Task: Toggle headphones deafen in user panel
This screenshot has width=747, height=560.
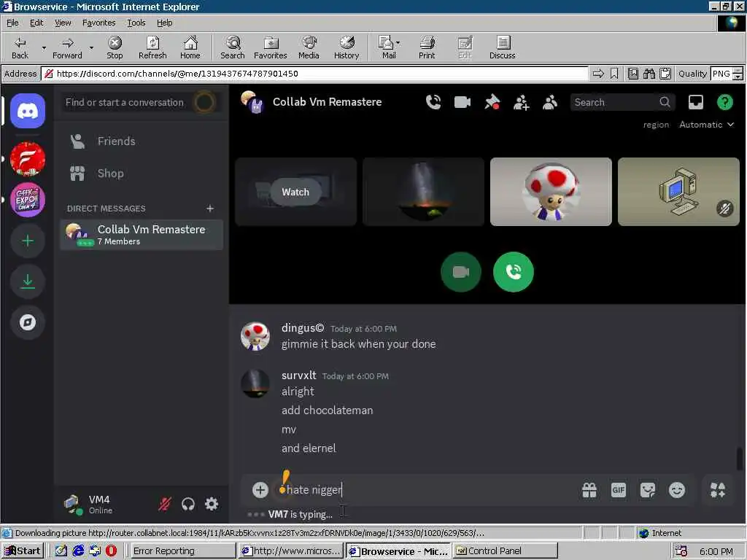Action: [x=188, y=504]
